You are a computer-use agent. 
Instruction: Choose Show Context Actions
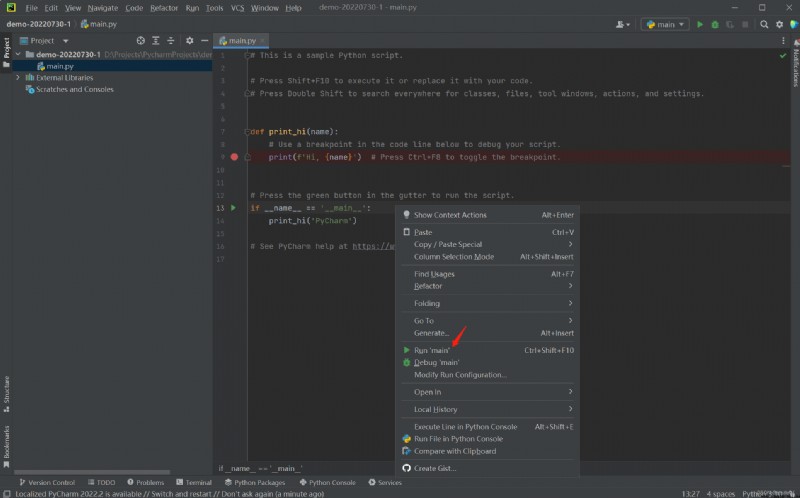tap(487, 215)
